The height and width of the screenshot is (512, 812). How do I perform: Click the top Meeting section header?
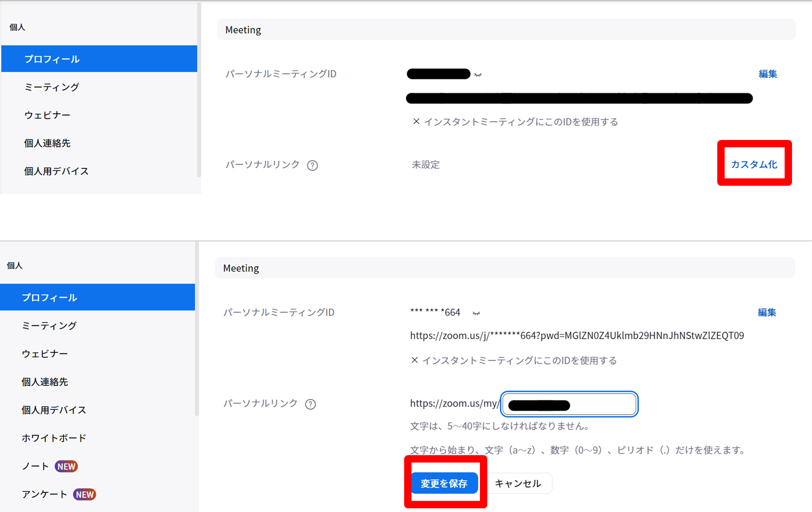pos(506,29)
